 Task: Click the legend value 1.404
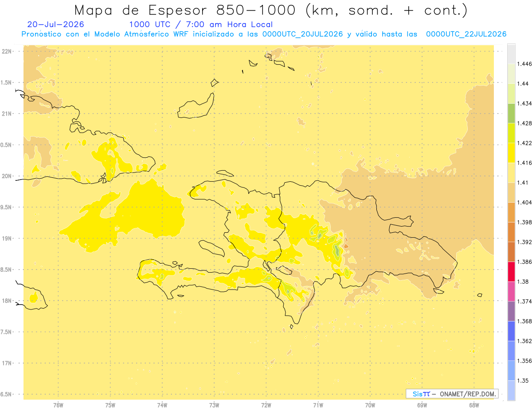(524, 202)
